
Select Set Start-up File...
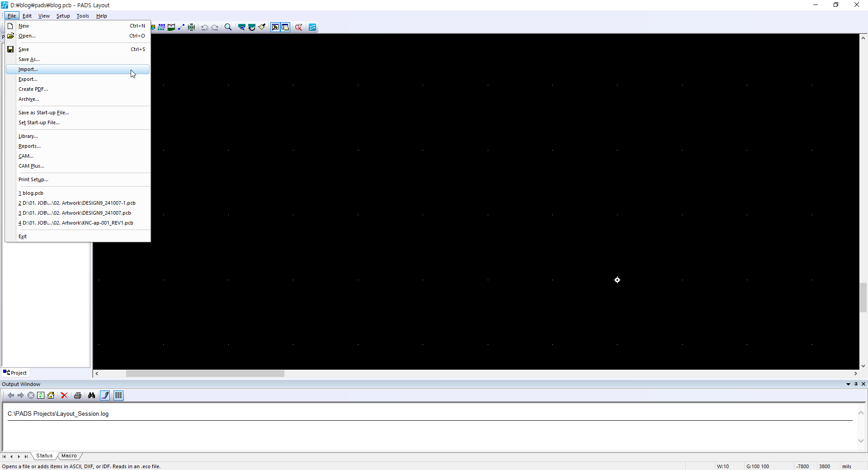78,122
